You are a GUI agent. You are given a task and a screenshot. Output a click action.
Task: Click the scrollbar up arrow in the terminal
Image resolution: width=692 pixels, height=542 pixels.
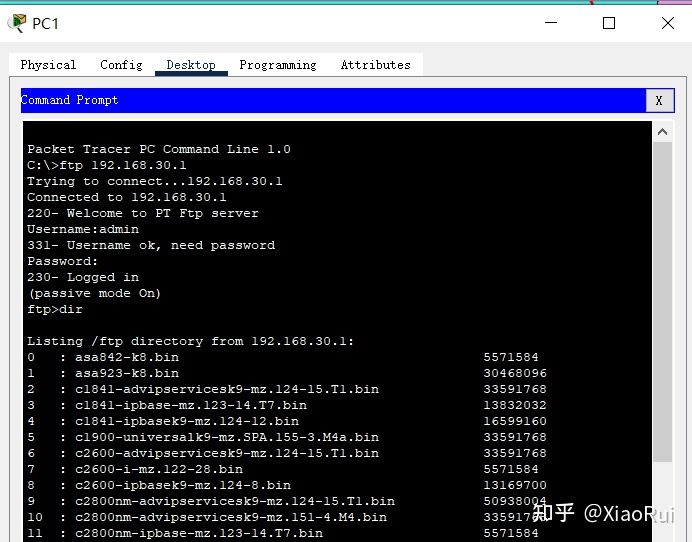662,132
